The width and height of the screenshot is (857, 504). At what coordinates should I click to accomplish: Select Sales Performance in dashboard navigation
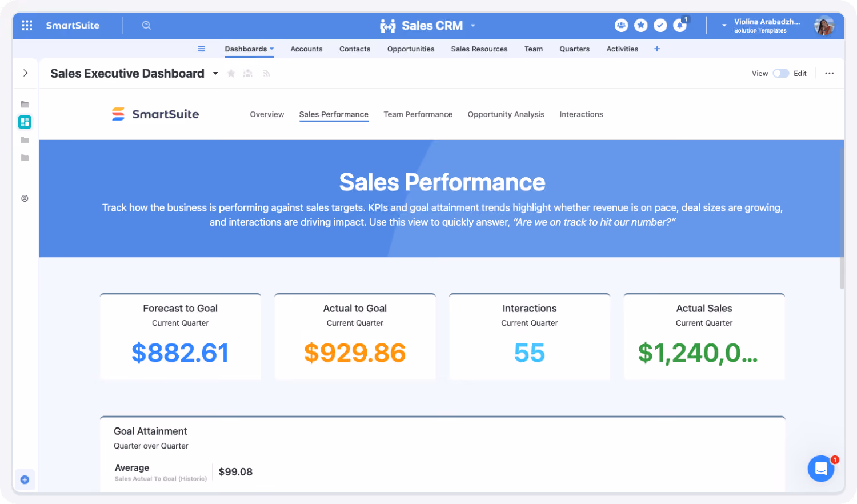pyautogui.click(x=334, y=114)
